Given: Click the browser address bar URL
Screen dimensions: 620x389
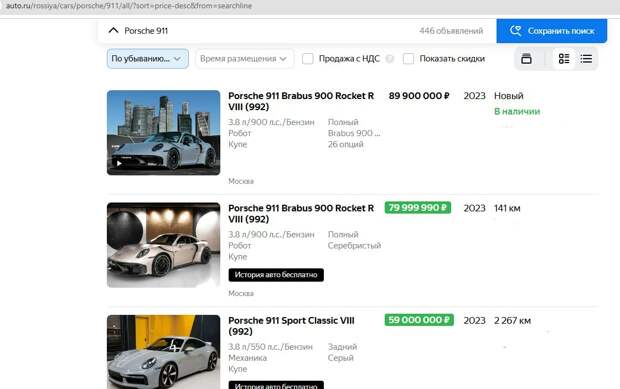Looking at the screenshot, I should click(129, 6).
